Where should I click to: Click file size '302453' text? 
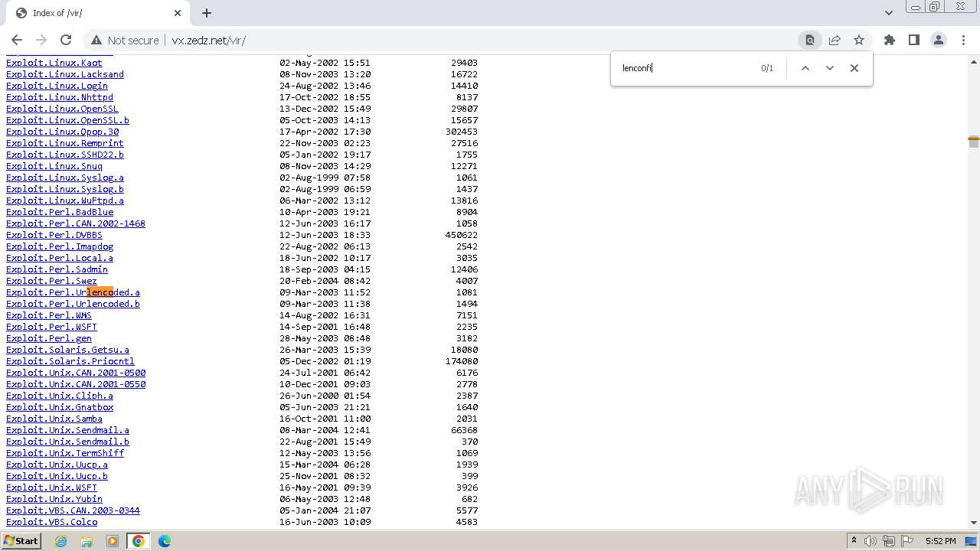(462, 132)
